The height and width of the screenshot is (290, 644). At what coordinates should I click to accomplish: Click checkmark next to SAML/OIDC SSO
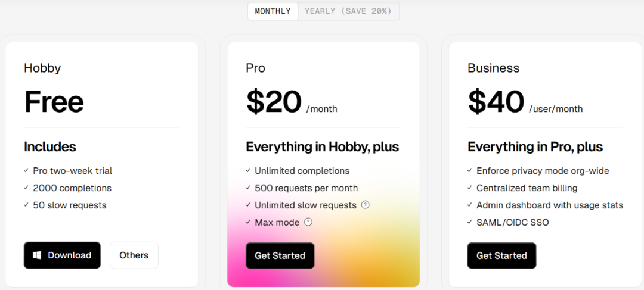tap(470, 222)
